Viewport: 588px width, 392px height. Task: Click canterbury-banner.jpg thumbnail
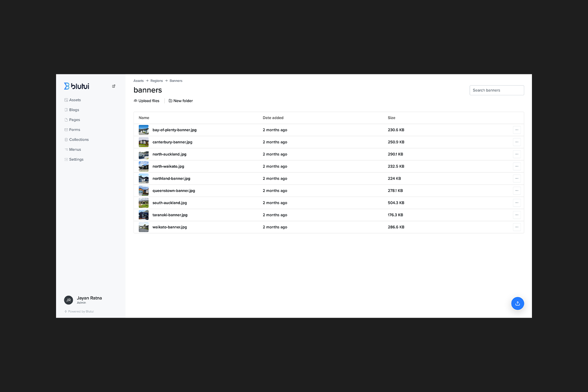pyautogui.click(x=143, y=142)
